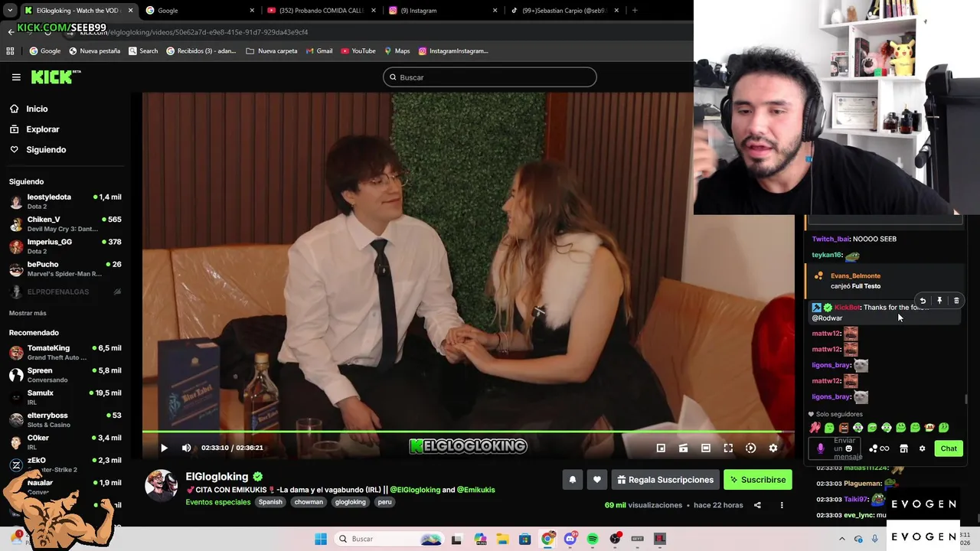Screen dimensions: 980x551
Task: Toggle theater mode in player
Action: pyautogui.click(x=706, y=448)
